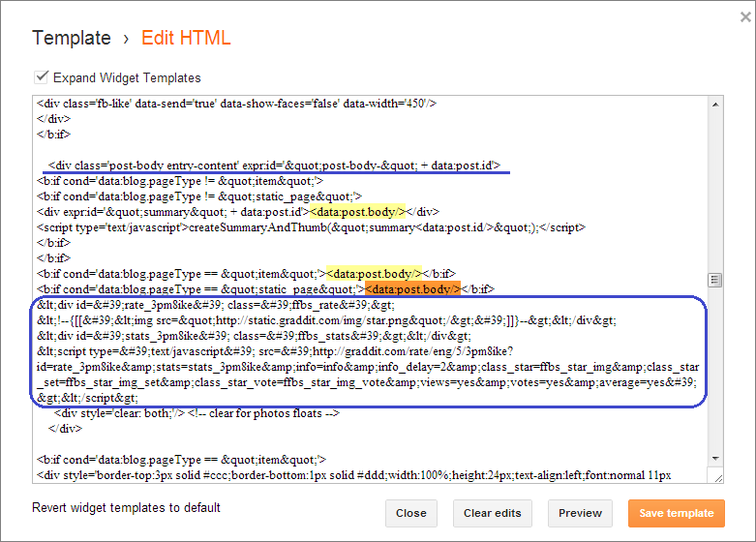Click the Clear edits button

click(x=493, y=513)
